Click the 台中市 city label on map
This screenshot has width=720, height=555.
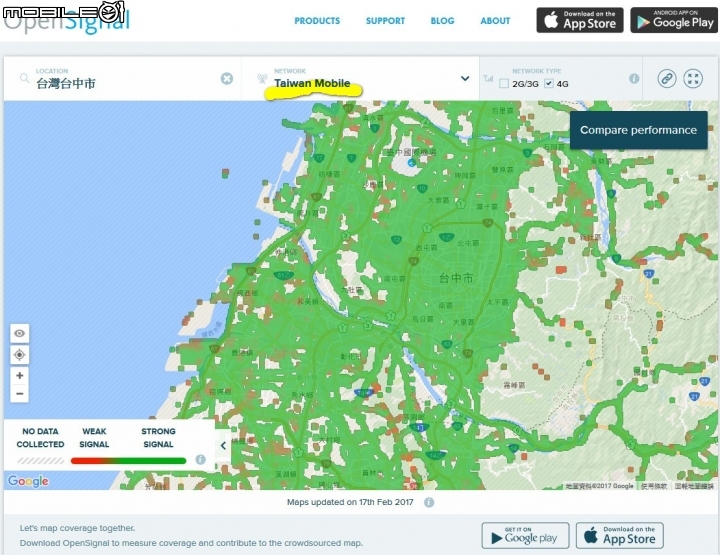[x=456, y=278]
